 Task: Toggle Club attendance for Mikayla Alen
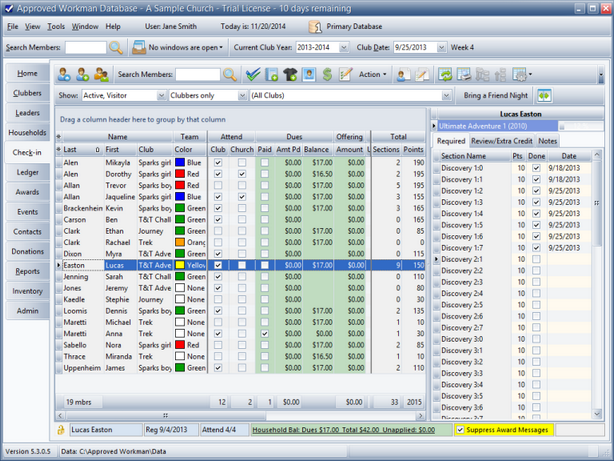(x=218, y=161)
